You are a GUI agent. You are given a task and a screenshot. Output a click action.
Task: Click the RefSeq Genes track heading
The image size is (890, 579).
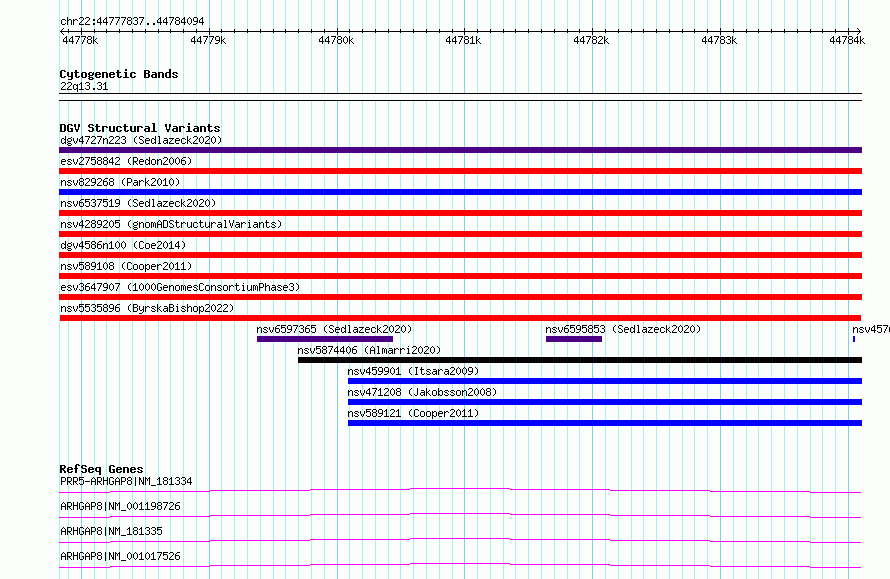101,469
